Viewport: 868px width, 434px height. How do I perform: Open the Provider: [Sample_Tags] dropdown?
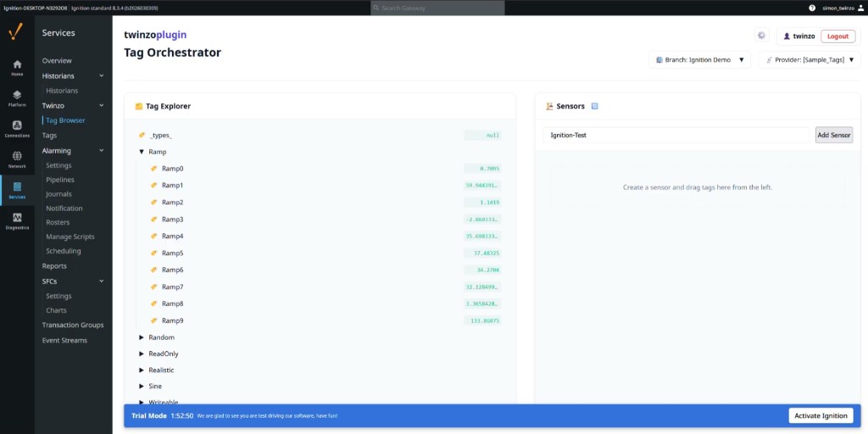[810, 60]
